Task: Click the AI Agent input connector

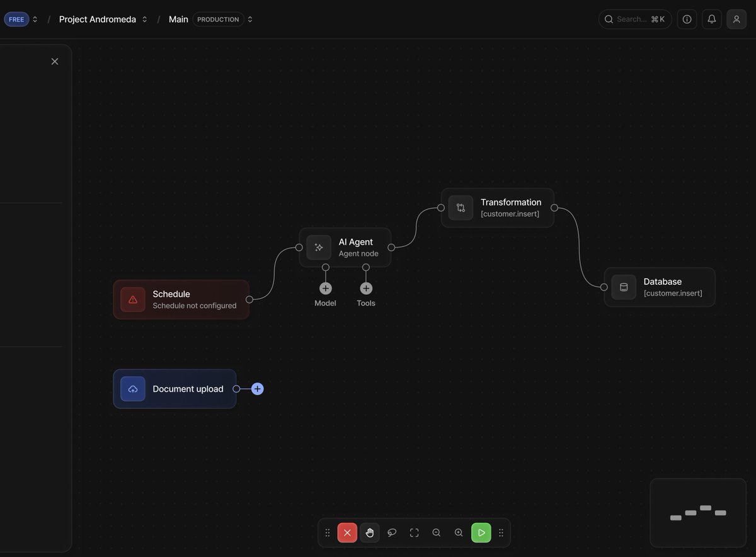Action: click(x=299, y=248)
